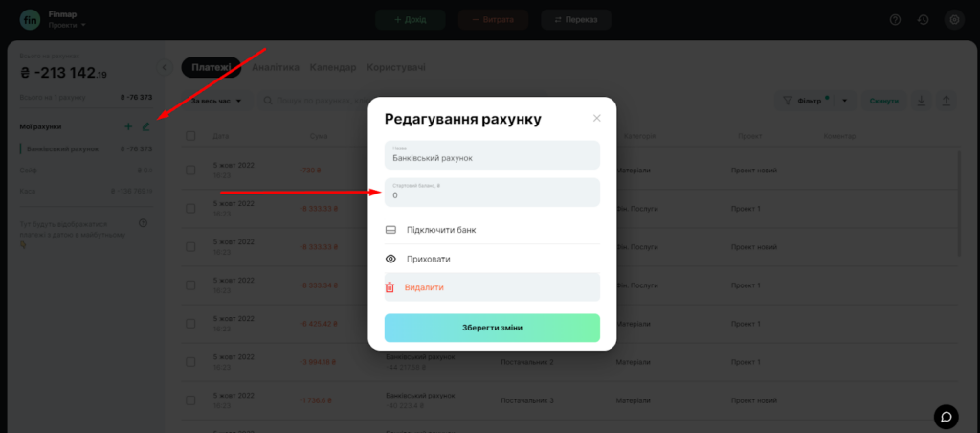
Task: Open the chat support bubble
Action: [947, 416]
